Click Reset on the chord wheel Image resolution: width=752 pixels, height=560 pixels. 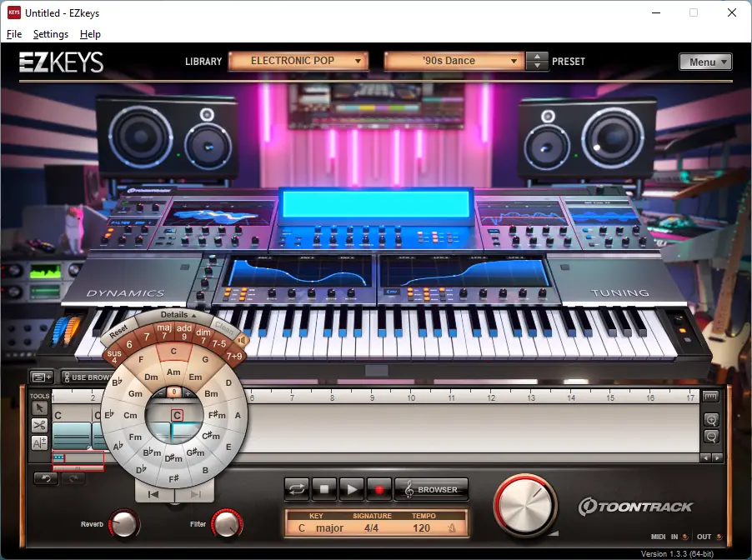click(118, 332)
